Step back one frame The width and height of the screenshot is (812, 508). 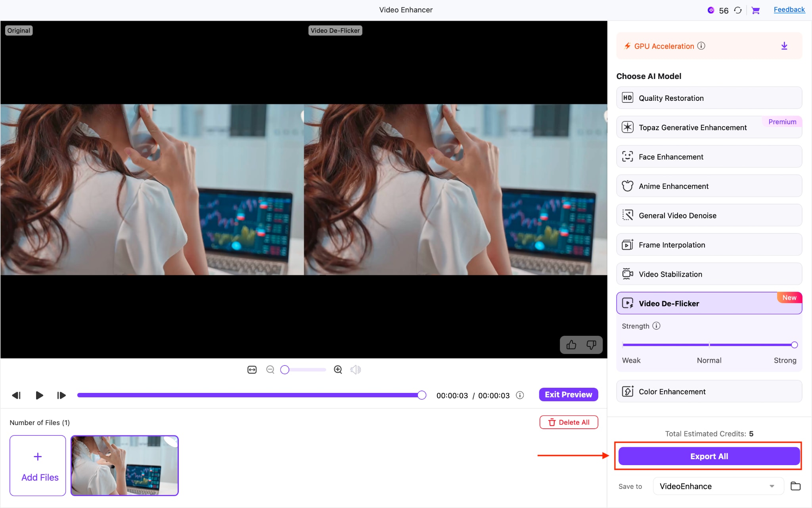(x=16, y=395)
